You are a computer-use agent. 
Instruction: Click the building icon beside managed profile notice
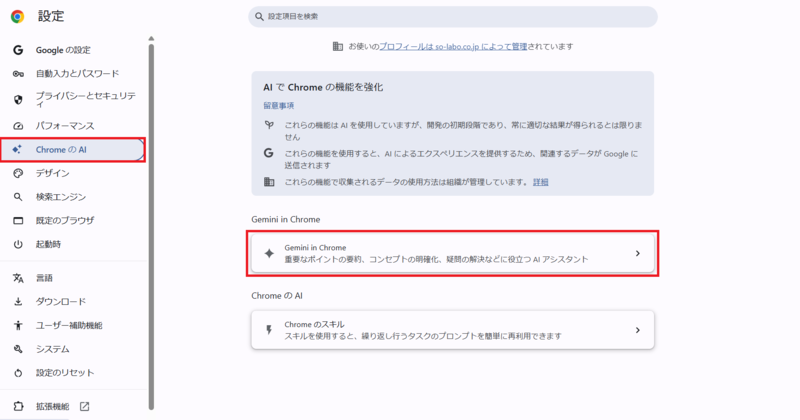338,46
